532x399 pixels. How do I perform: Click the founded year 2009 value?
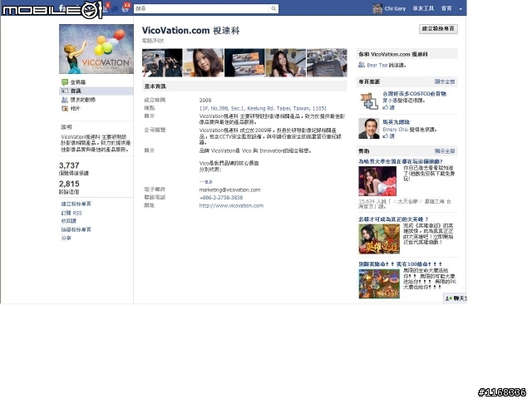click(x=205, y=101)
